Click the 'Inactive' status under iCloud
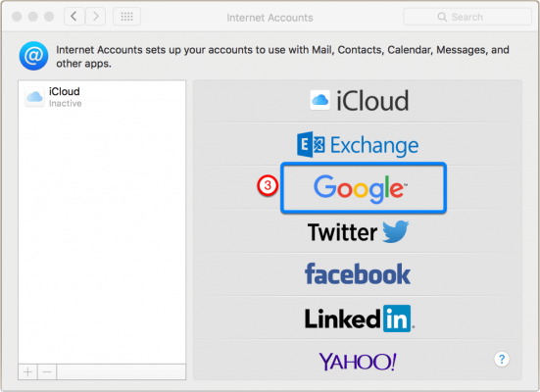 pos(65,103)
